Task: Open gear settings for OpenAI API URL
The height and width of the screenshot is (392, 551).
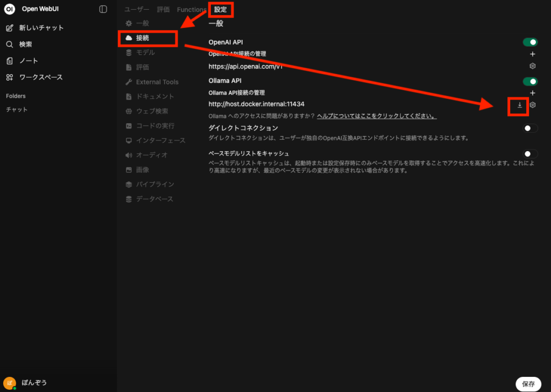Action: click(x=533, y=66)
